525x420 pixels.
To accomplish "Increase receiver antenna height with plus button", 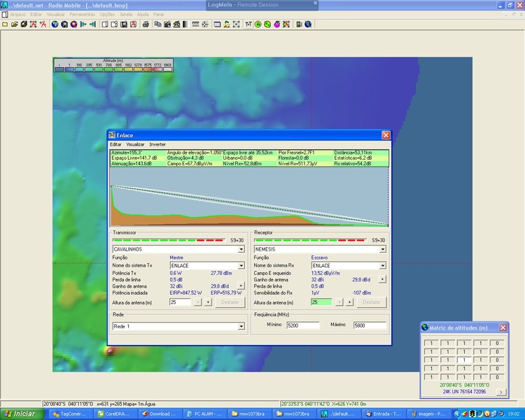I will coord(349,302).
